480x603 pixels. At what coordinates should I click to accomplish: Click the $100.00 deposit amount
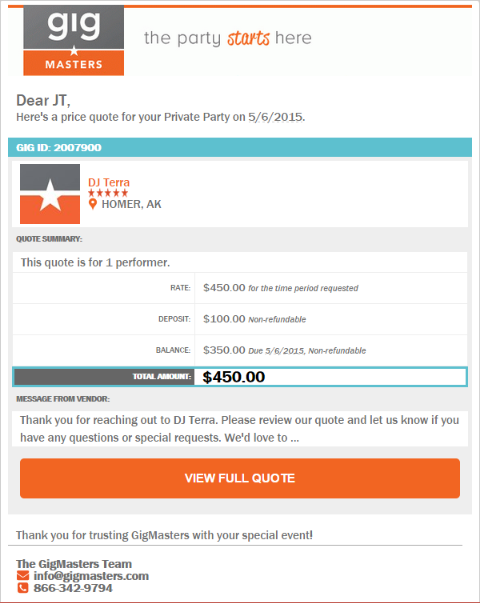tap(224, 319)
